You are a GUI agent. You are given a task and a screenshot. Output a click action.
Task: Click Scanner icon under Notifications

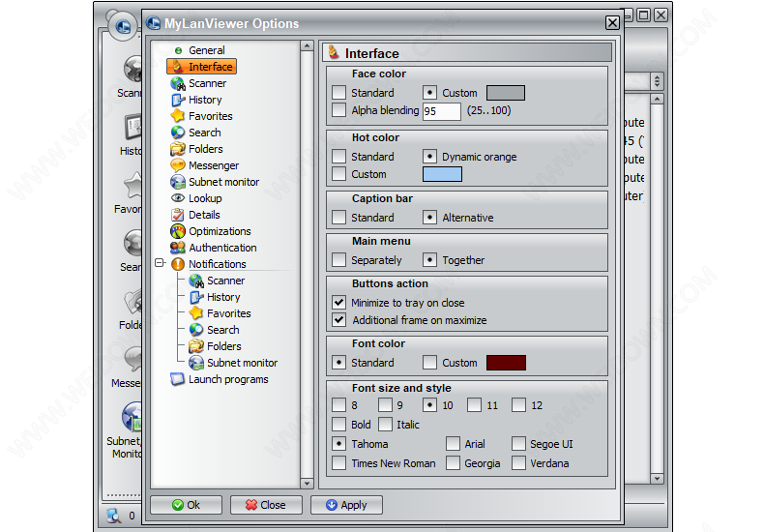pos(196,281)
